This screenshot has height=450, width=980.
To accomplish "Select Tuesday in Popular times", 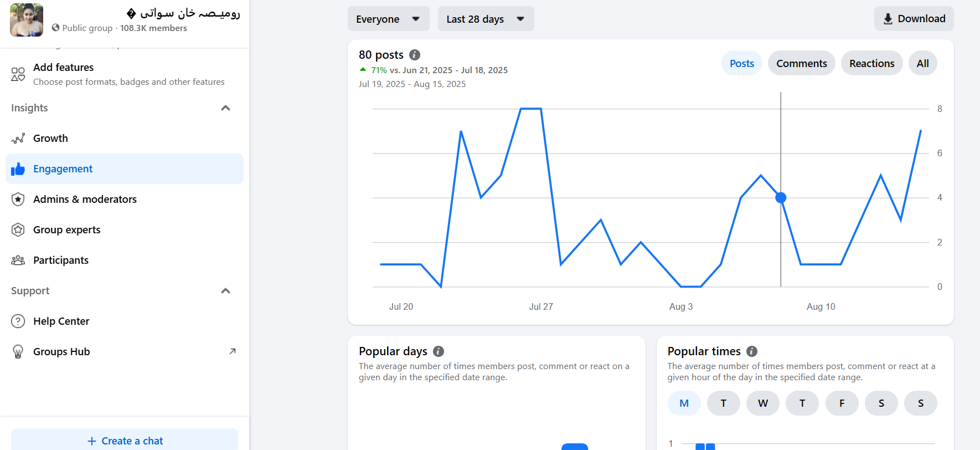I will click(724, 403).
